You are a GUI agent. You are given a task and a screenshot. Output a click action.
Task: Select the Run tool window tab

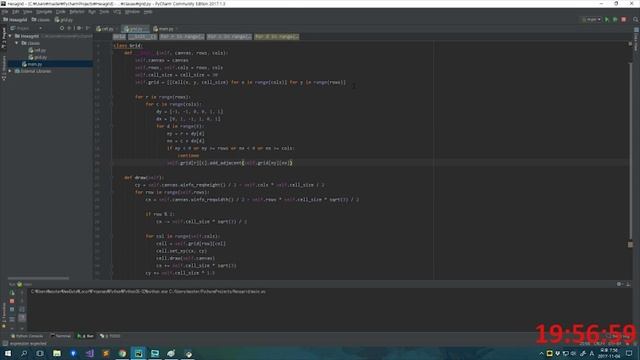(85, 336)
